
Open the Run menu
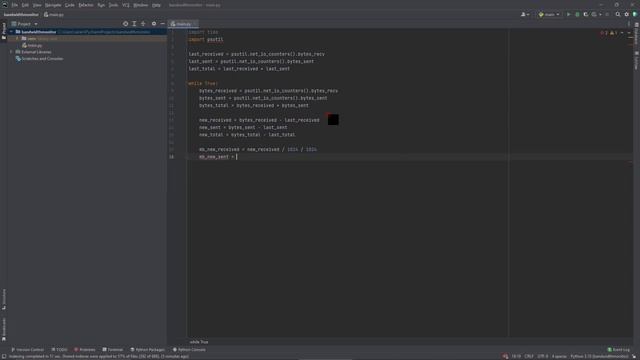pos(101,5)
